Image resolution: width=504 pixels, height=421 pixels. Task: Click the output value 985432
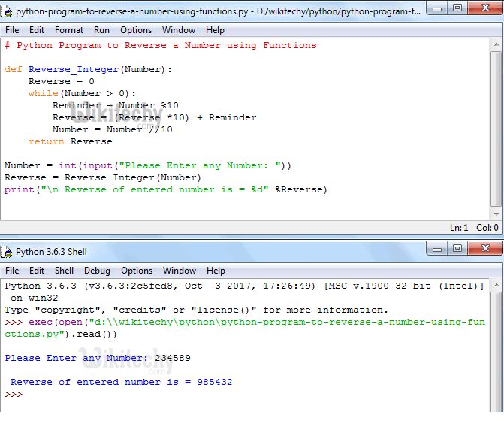(x=215, y=382)
